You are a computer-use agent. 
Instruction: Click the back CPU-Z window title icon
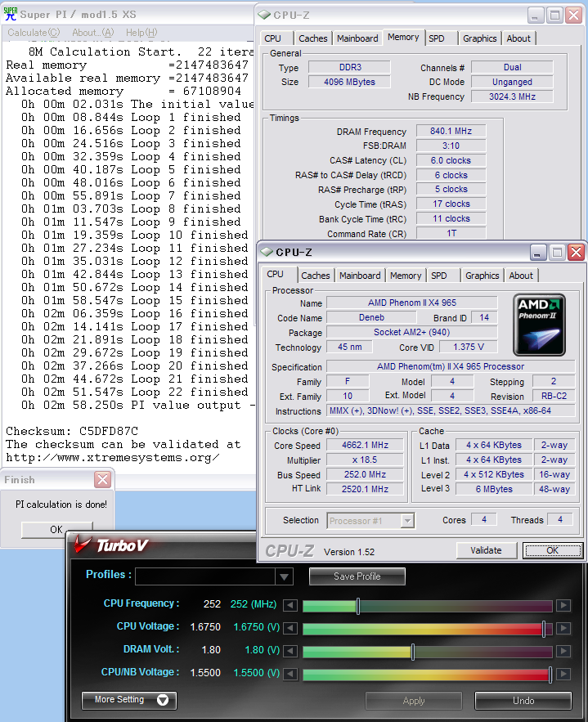pos(264,15)
